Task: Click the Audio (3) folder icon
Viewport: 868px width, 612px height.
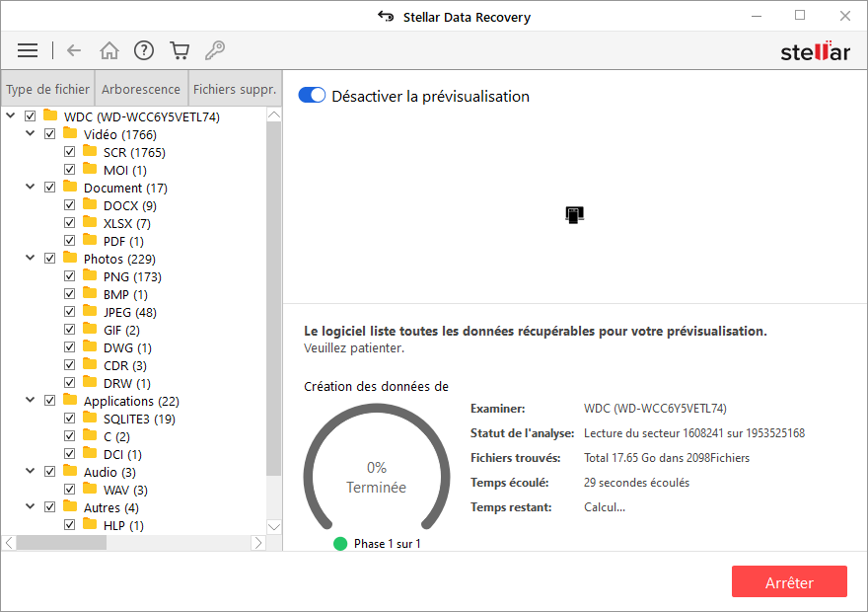Action: point(70,471)
